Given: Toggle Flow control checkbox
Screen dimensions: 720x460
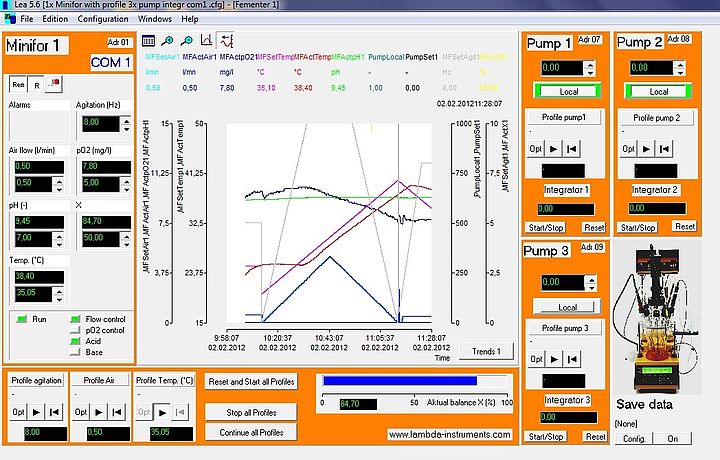Looking at the screenshot, I should (75, 319).
